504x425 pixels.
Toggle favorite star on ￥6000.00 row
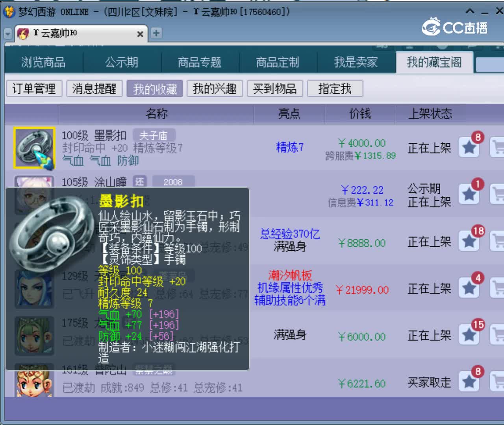tap(469, 335)
